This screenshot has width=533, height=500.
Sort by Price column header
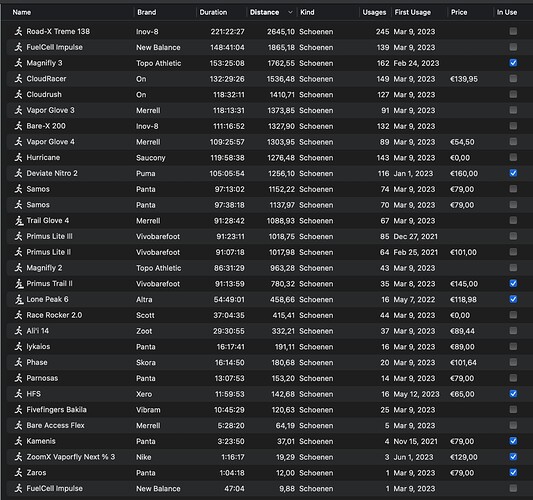459,12
